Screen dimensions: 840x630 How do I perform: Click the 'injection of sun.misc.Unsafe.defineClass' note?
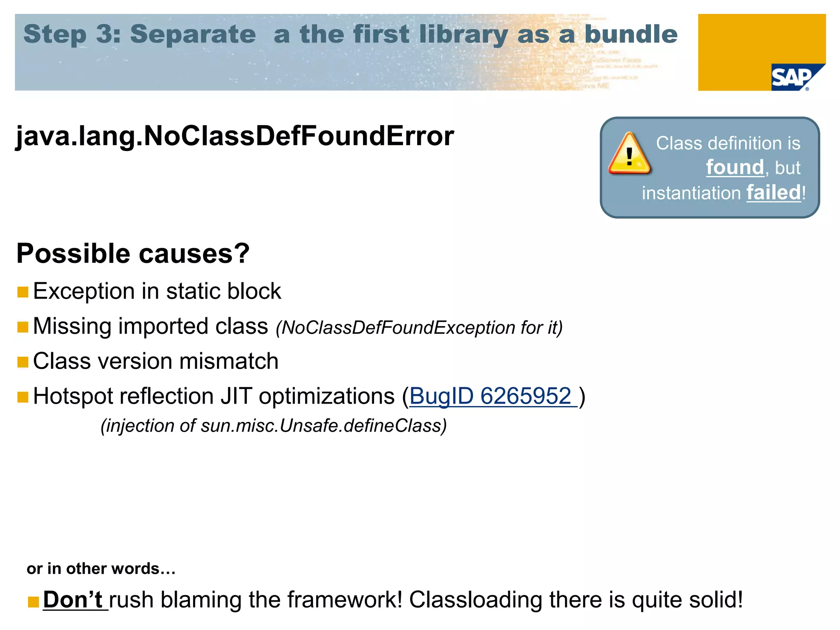click(274, 426)
